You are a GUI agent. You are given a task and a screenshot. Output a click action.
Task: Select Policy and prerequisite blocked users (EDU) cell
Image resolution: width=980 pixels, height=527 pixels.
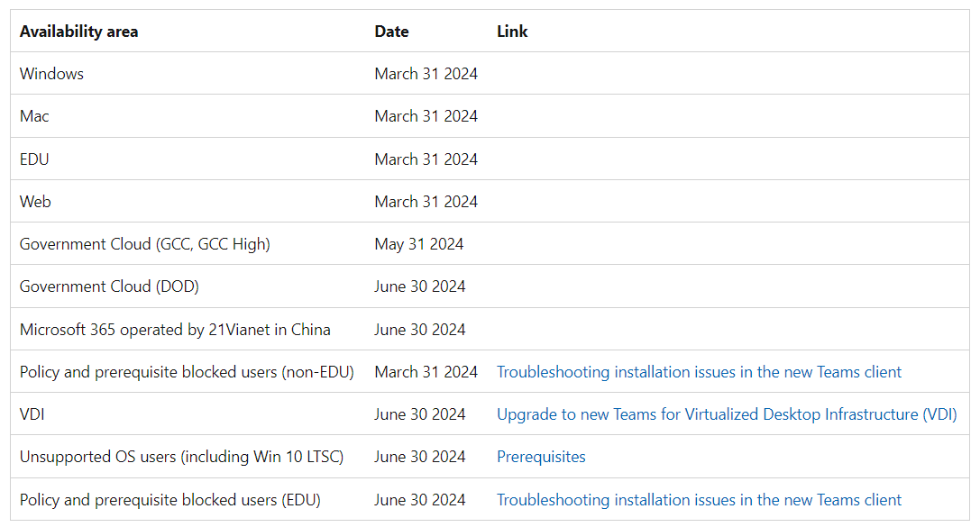coord(170,500)
